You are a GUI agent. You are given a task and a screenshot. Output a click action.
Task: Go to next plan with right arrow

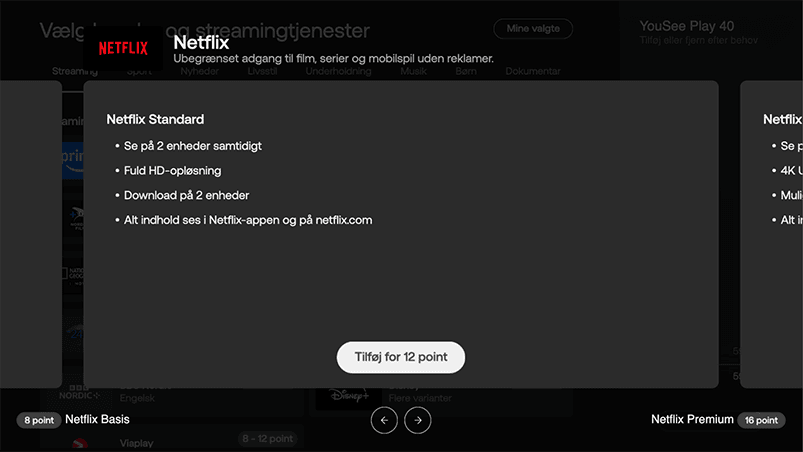[418, 421]
